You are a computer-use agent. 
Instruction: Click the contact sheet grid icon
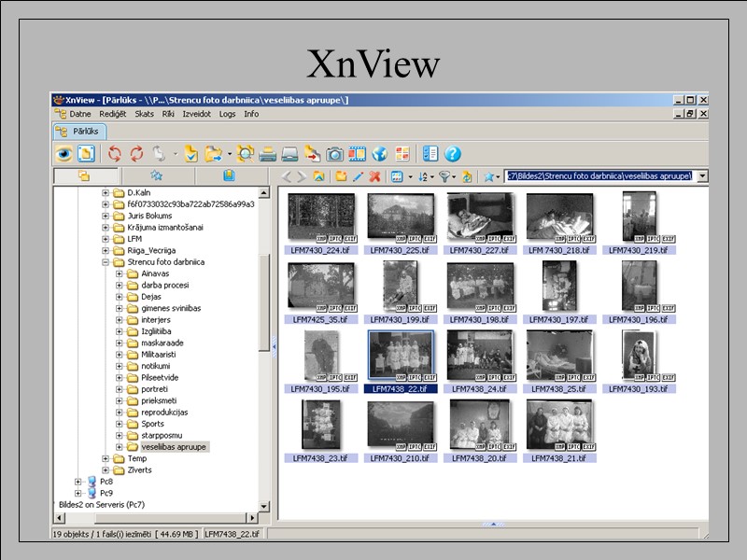[x=402, y=154]
